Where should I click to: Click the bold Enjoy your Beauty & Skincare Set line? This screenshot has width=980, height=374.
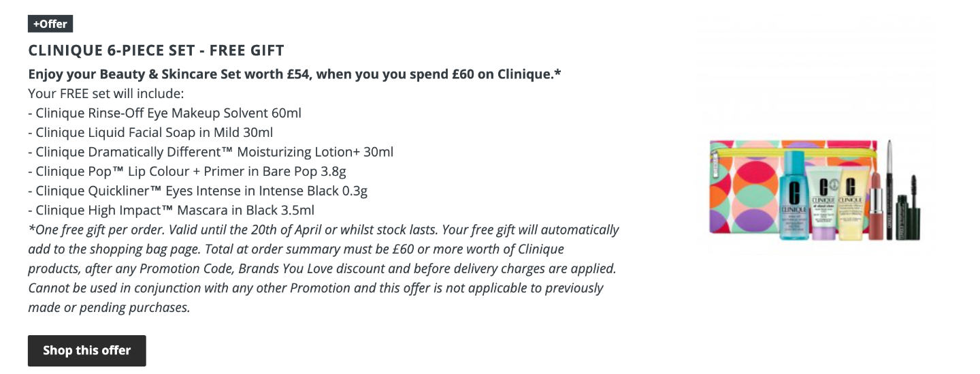click(295, 74)
